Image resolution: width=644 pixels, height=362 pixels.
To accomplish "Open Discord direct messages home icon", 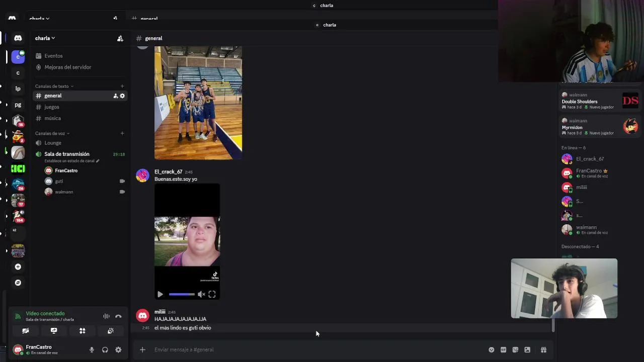I will tap(18, 38).
